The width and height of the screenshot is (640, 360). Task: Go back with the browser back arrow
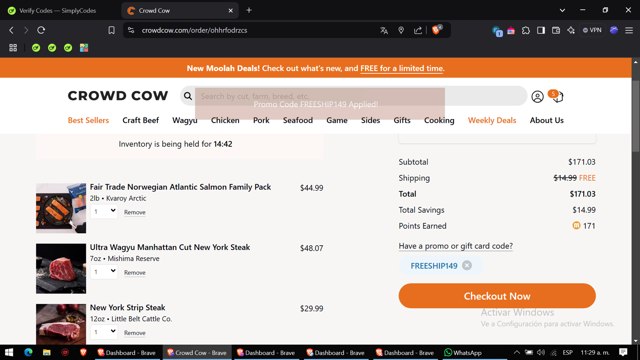tap(11, 30)
